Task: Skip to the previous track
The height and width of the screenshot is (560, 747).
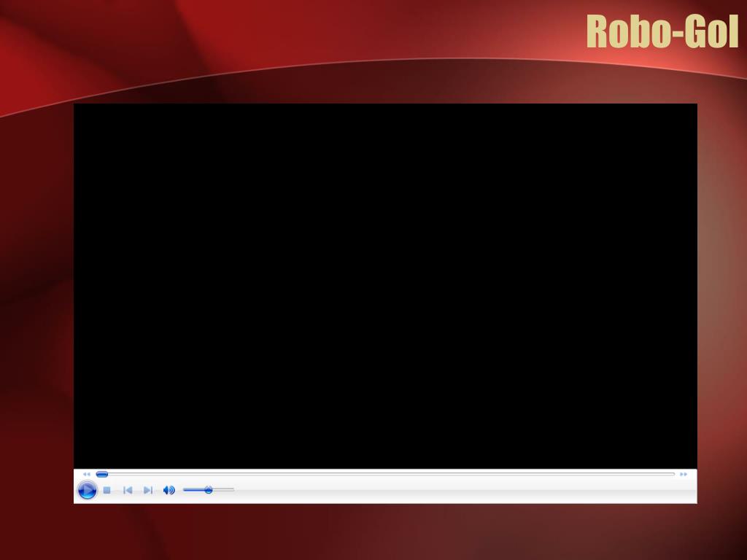Action: 128,490
